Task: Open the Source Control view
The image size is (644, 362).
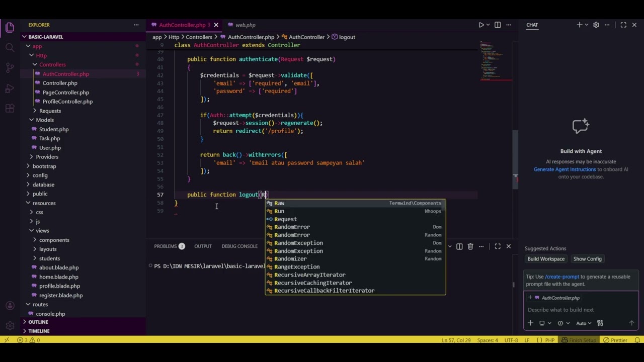Action: [10, 68]
